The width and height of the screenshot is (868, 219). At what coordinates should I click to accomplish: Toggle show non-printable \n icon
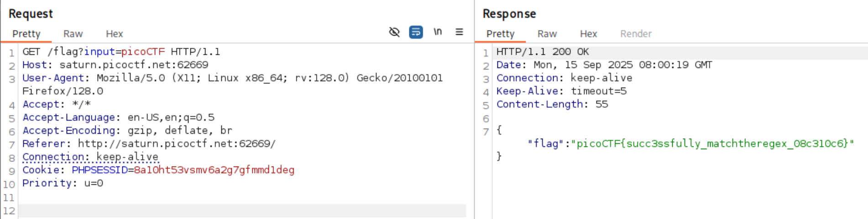click(438, 32)
